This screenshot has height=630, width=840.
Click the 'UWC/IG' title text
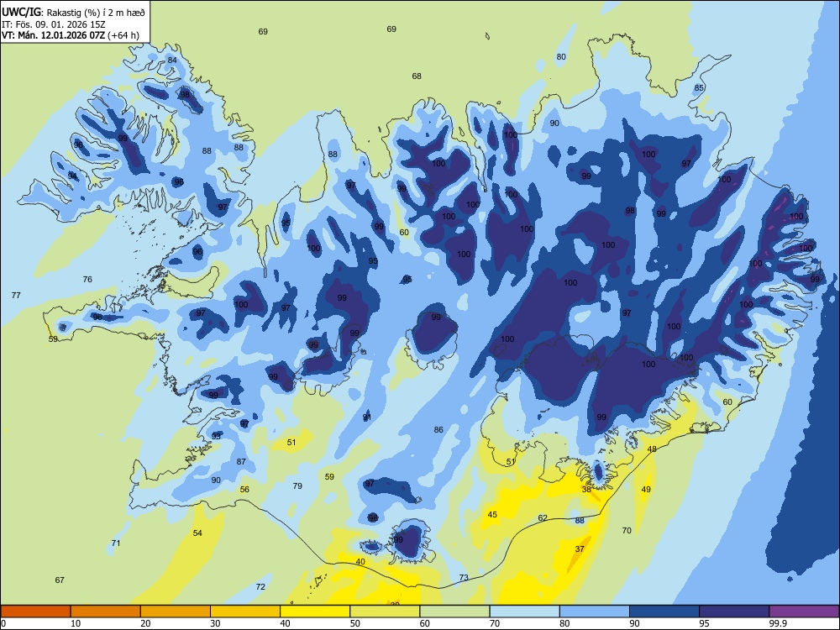[20, 11]
